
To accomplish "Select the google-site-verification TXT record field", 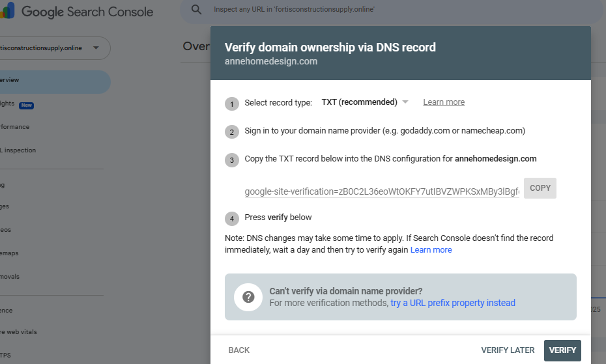I will coord(382,191).
